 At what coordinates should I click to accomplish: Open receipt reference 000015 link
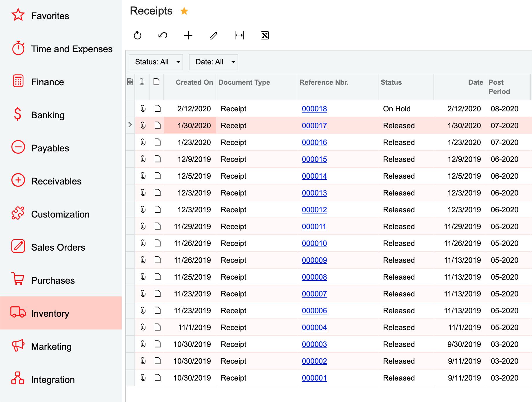(x=314, y=159)
